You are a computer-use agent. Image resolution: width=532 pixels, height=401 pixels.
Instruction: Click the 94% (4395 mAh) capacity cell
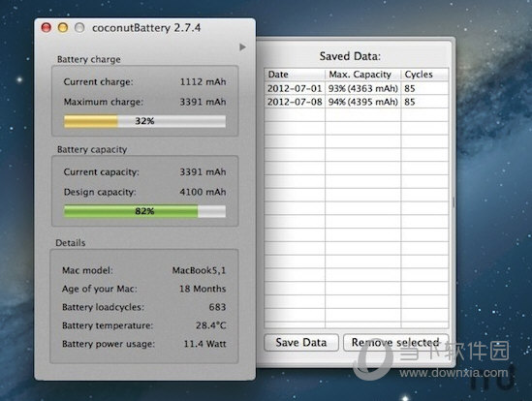[x=362, y=102]
